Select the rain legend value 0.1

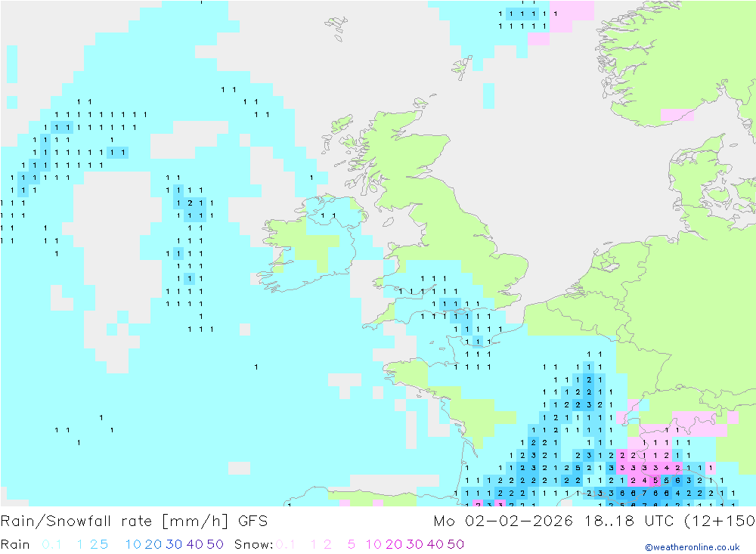pyautogui.click(x=51, y=544)
